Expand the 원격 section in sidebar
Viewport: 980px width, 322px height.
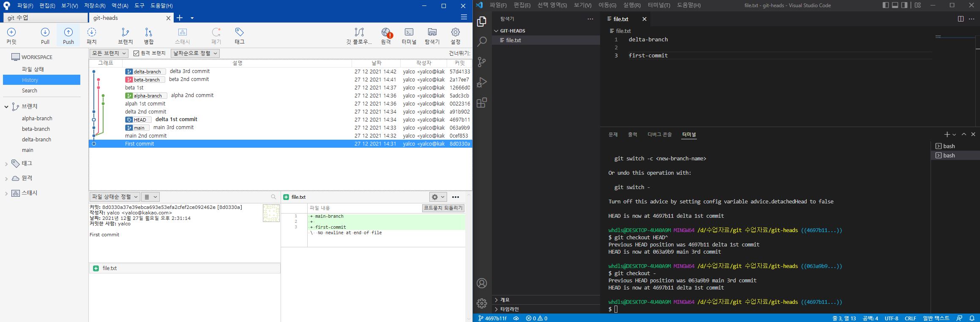[x=6, y=179]
